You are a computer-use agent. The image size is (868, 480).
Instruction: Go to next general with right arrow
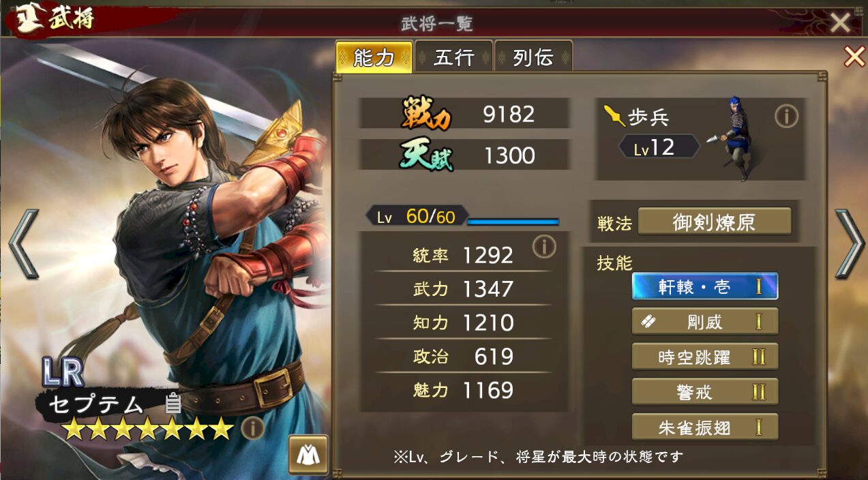[x=850, y=243]
